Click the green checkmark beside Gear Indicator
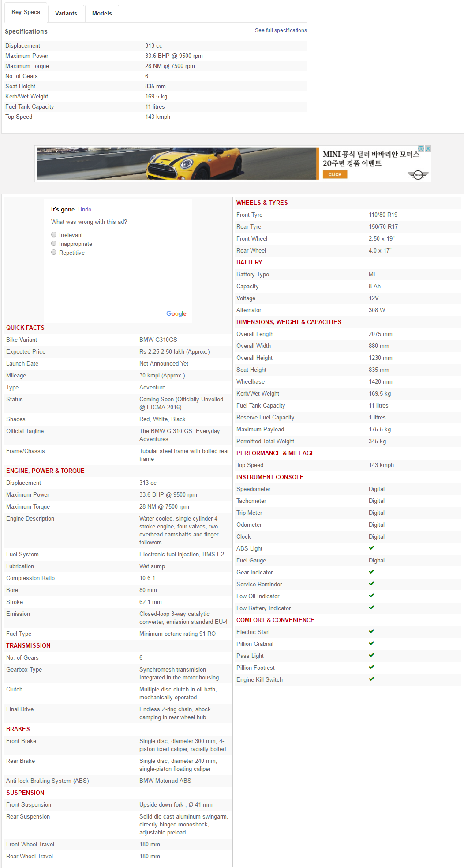Viewport: 464px width, 868px height. [x=371, y=572]
